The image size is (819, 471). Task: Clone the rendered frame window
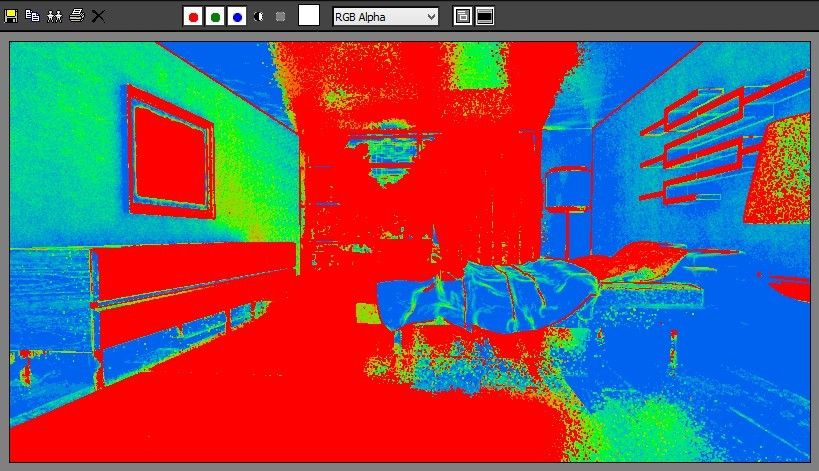[x=54, y=16]
